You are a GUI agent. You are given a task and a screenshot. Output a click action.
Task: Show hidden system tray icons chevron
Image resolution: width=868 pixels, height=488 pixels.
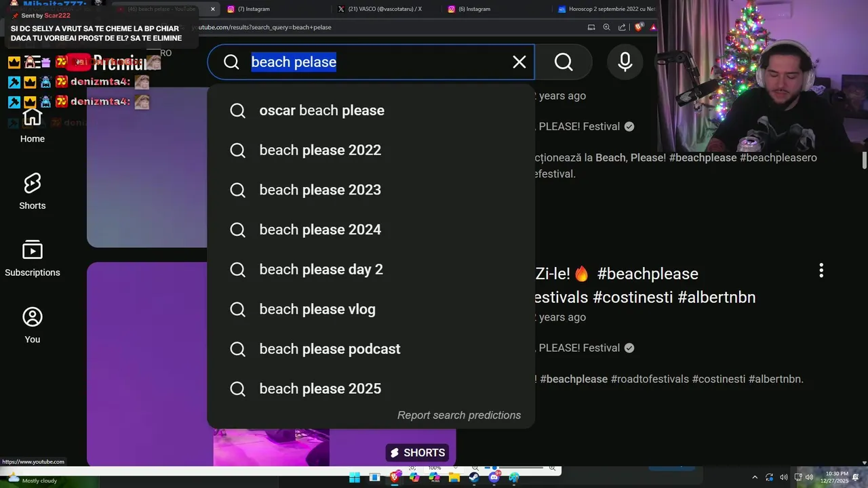[x=755, y=478]
